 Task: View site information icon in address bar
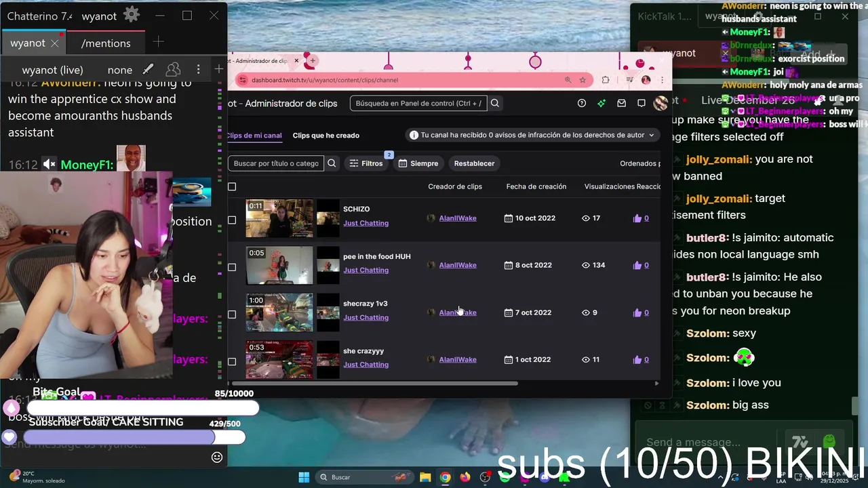(x=243, y=80)
